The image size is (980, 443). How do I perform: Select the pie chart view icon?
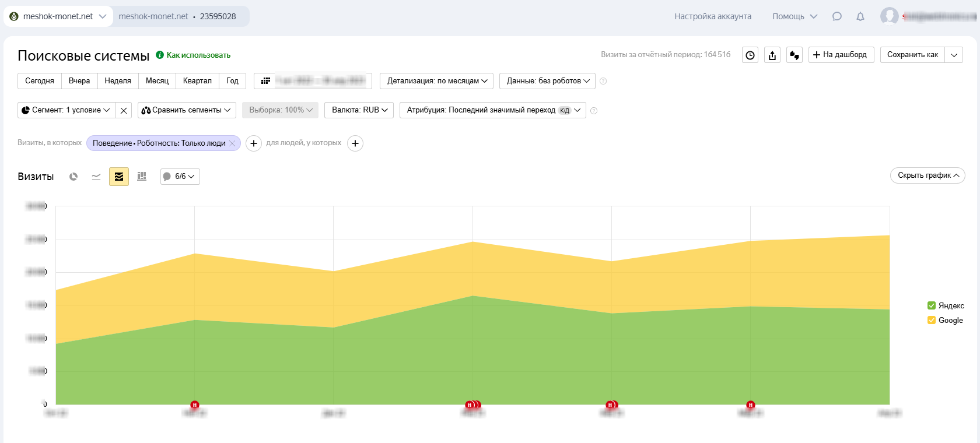click(73, 177)
